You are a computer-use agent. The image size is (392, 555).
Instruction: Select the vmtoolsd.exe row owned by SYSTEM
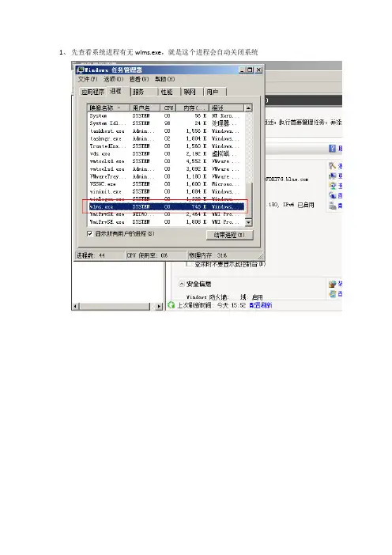166,161
